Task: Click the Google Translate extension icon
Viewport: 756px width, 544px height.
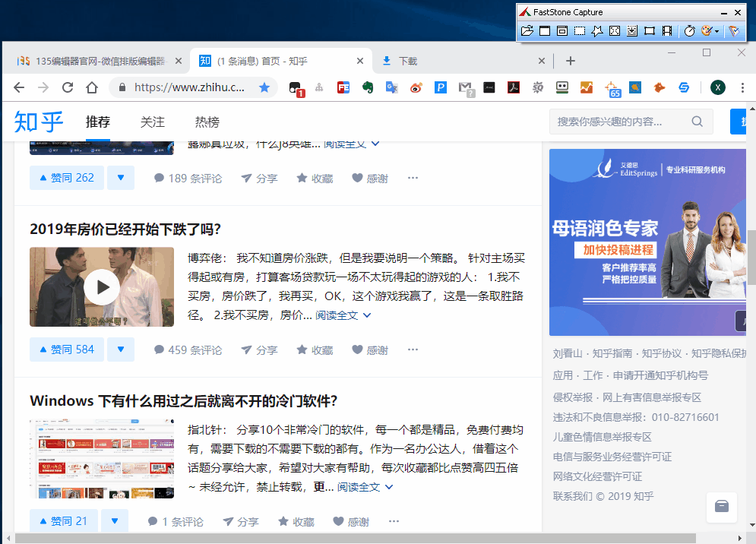Action: tap(391, 87)
